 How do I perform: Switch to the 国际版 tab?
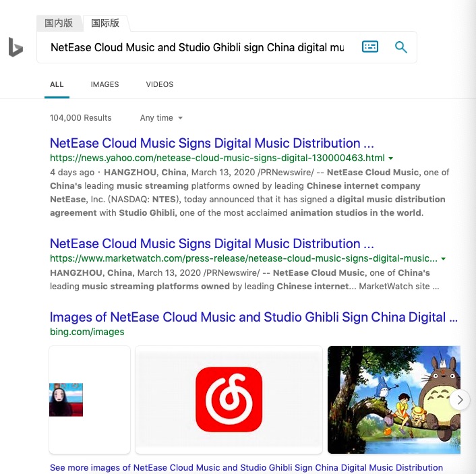pyautogui.click(x=105, y=23)
